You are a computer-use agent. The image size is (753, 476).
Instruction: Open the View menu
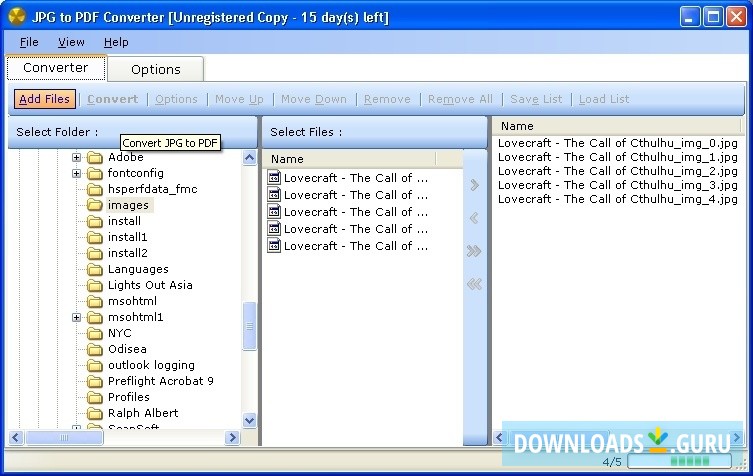pos(71,42)
